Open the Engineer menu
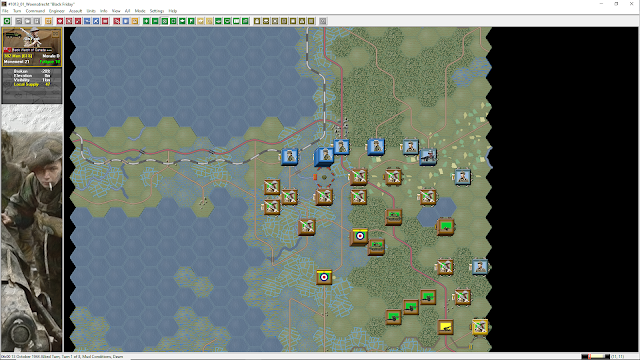This screenshot has width=640, height=360. pyautogui.click(x=57, y=11)
